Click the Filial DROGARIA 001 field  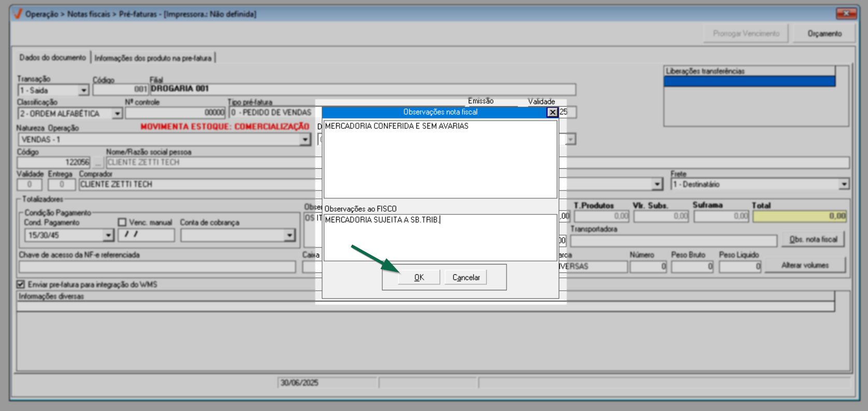coord(363,89)
